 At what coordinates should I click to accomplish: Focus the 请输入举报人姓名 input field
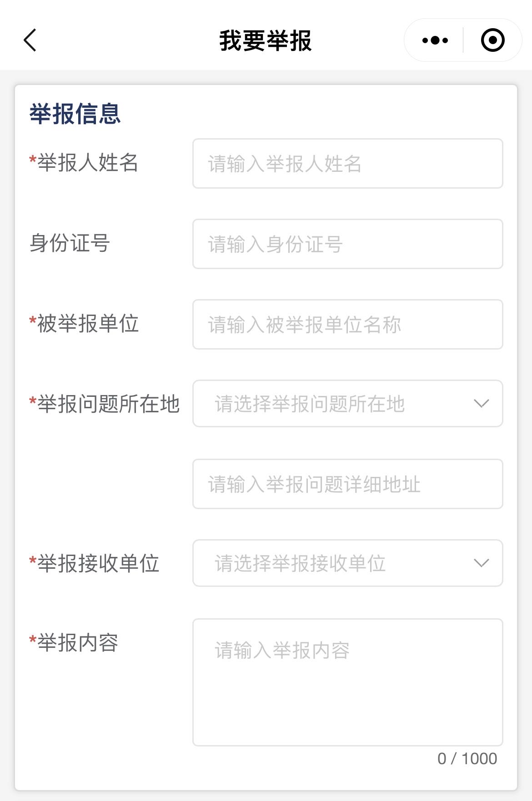pos(348,164)
